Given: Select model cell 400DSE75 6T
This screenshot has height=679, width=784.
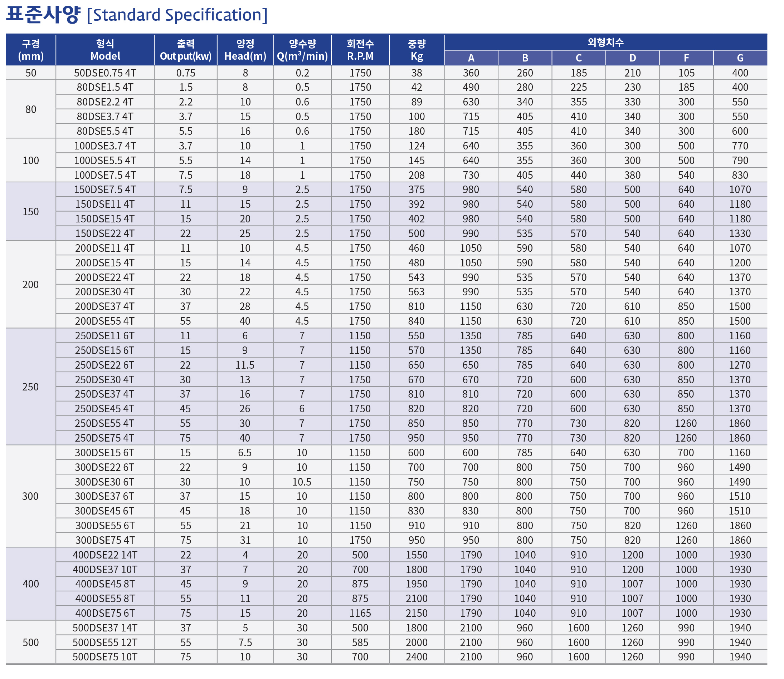Looking at the screenshot, I should pyautogui.click(x=106, y=613).
